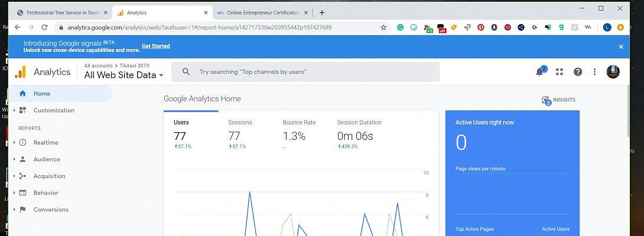Open the three-dot more options menu
644x236 pixels.
point(595,72)
